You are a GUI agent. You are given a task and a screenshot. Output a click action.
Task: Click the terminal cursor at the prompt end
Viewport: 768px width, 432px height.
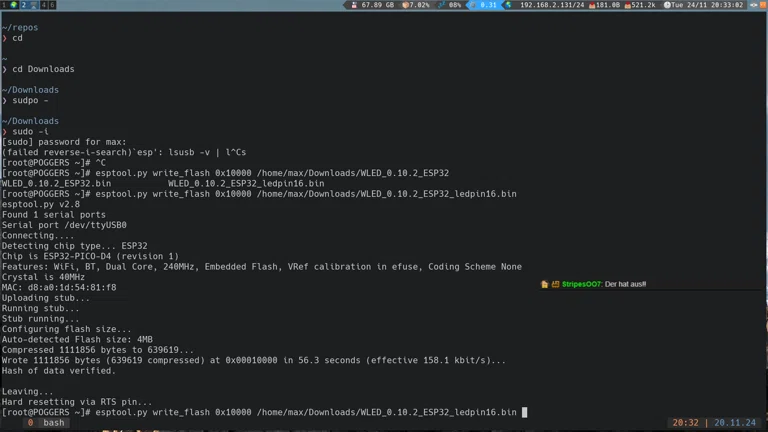[x=524, y=412]
